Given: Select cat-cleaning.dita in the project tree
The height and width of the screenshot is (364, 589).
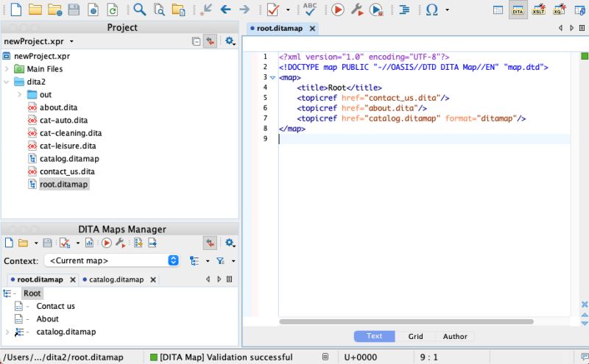Looking at the screenshot, I should coord(71,133).
